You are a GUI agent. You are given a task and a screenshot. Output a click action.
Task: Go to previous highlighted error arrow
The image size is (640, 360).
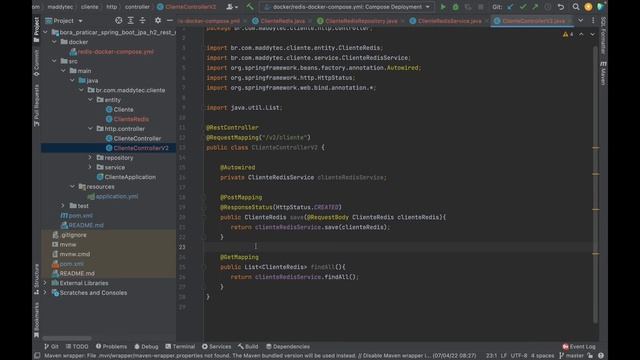(x=581, y=34)
